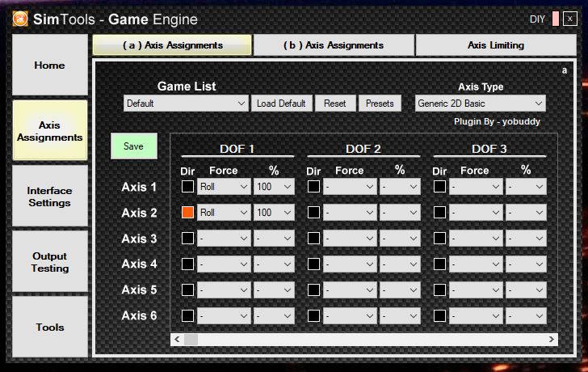Toggle Axis 1 DOF 2 direction box
The image size is (588, 372).
pyautogui.click(x=313, y=187)
